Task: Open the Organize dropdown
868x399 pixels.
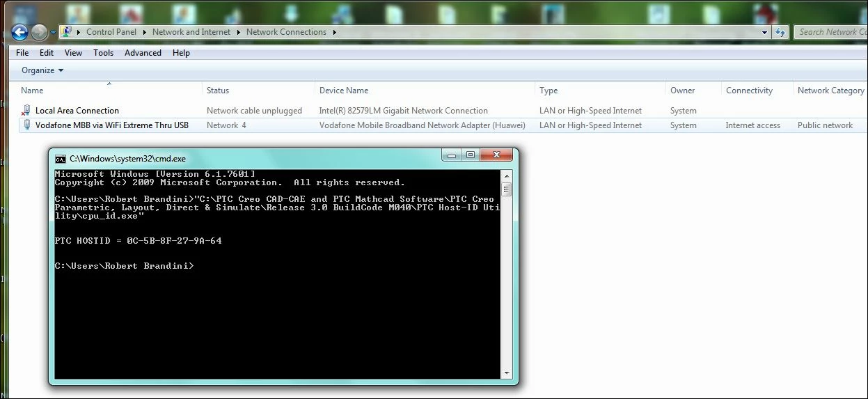Action: pyautogui.click(x=42, y=70)
